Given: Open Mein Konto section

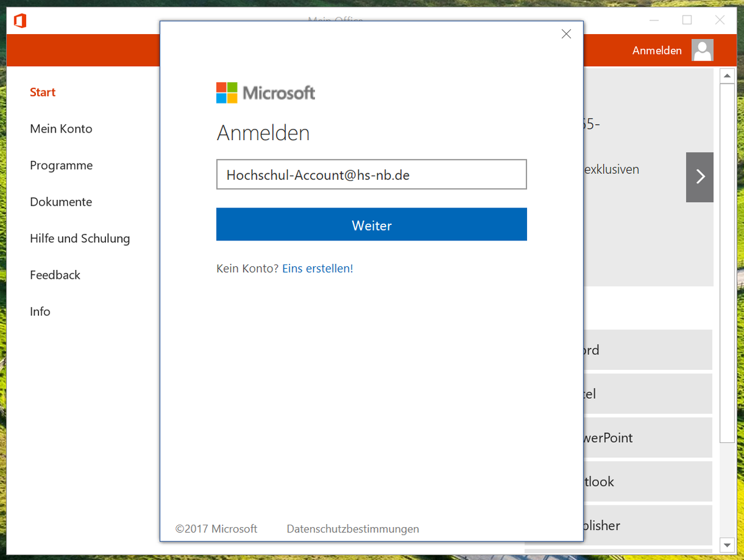Looking at the screenshot, I should coord(61,129).
